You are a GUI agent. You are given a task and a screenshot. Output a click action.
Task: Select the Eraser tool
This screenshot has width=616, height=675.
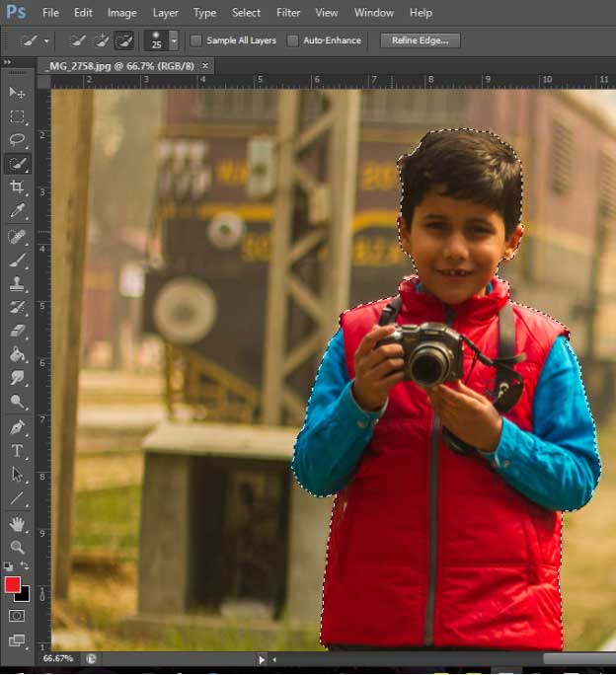[x=17, y=331]
